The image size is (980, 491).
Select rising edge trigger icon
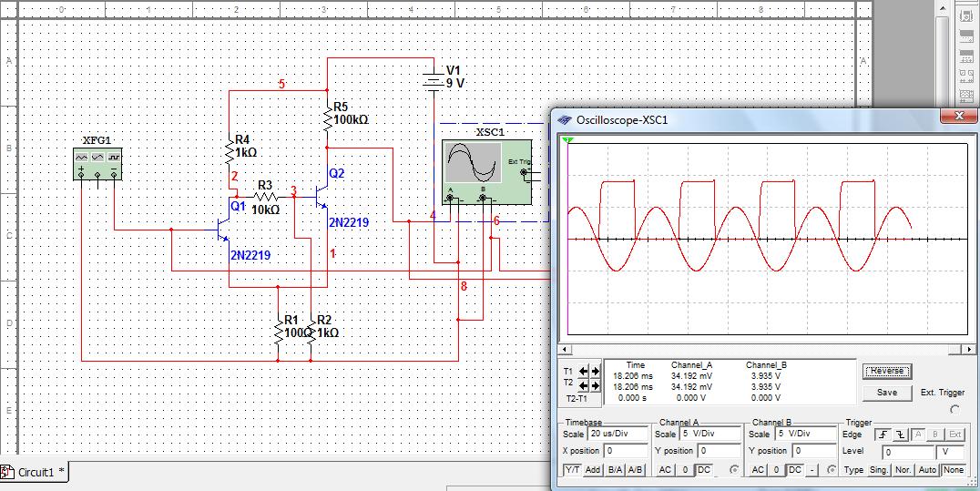tap(883, 435)
